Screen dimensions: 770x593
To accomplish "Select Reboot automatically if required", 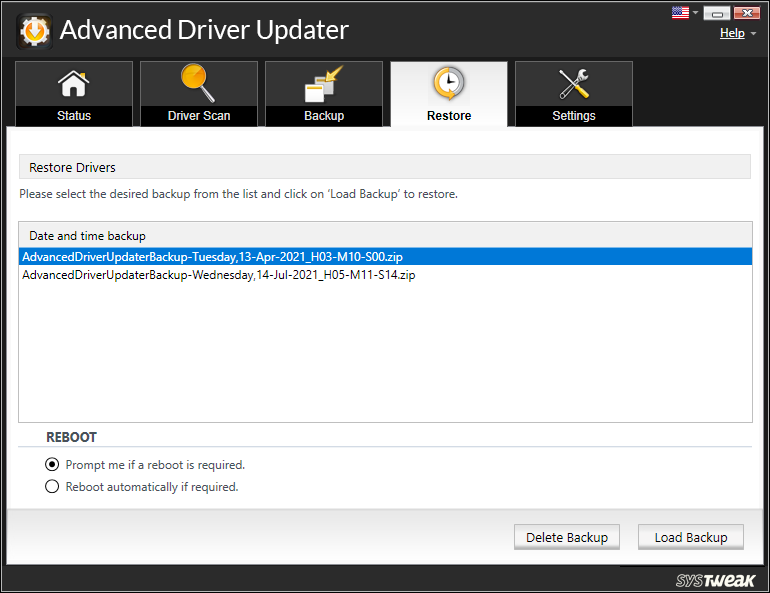I will (52, 486).
